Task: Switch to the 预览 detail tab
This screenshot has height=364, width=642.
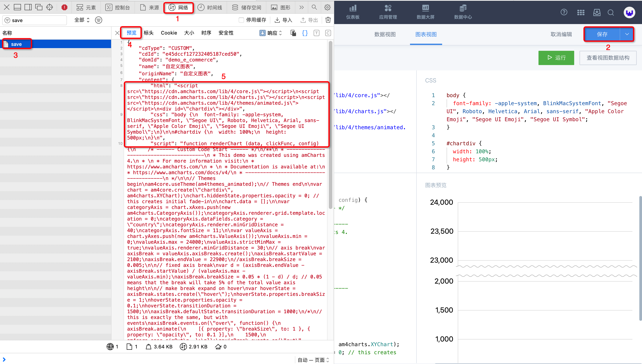Action: point(131,33)
